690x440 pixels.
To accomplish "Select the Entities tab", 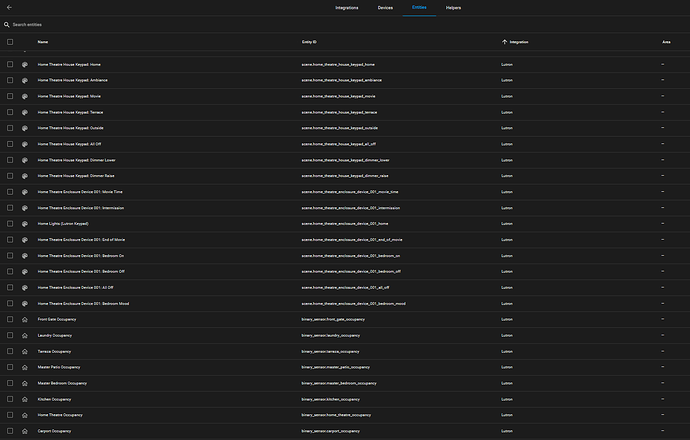I will tap(419, 7).
